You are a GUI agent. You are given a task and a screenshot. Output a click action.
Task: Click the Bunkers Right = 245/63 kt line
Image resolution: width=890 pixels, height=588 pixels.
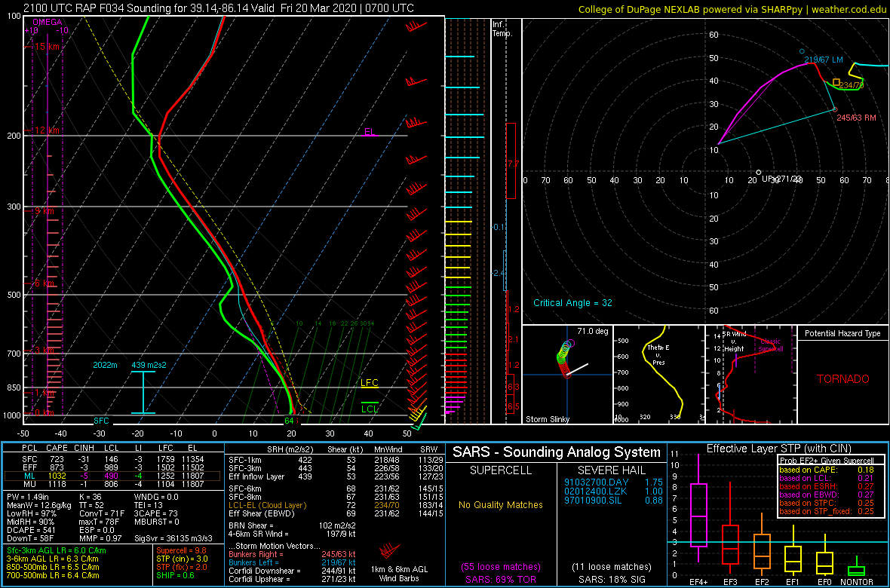292,554
